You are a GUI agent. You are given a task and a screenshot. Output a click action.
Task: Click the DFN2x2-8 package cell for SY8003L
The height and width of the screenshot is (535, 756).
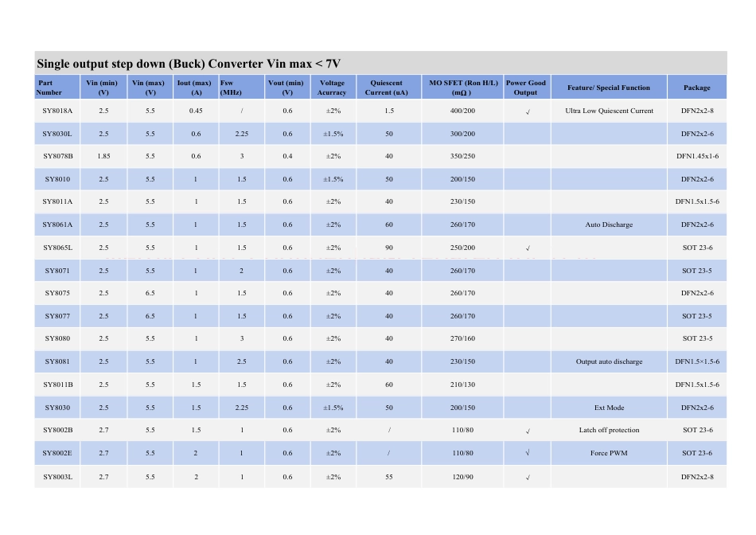(x=697, y=477)
